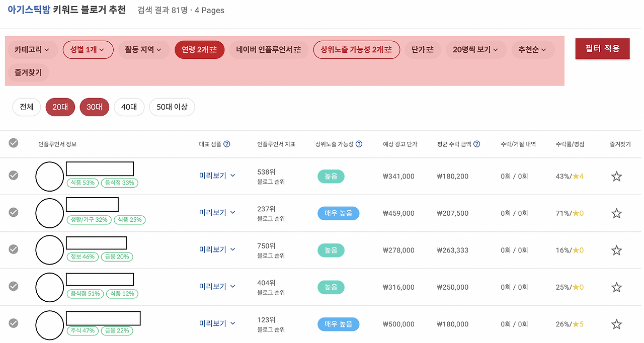
Task: Star the 237위 blogger as favorite
Action: pyautogui.click(x=616, y=213)
